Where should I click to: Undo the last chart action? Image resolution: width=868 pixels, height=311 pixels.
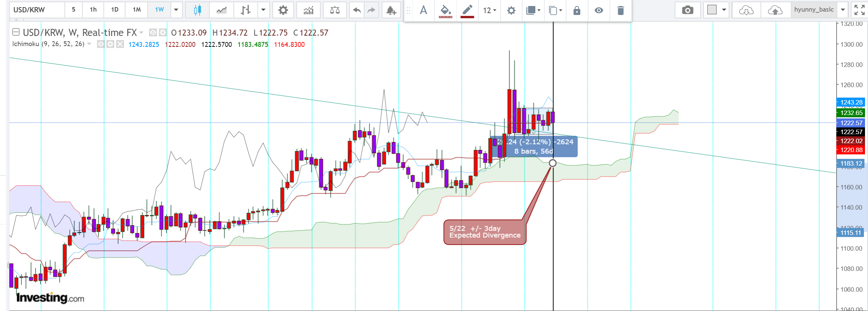(x=357, y=10)
